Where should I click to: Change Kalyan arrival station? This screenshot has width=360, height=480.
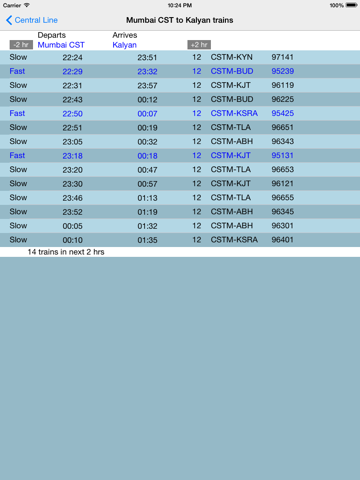(x=124, y=45)
